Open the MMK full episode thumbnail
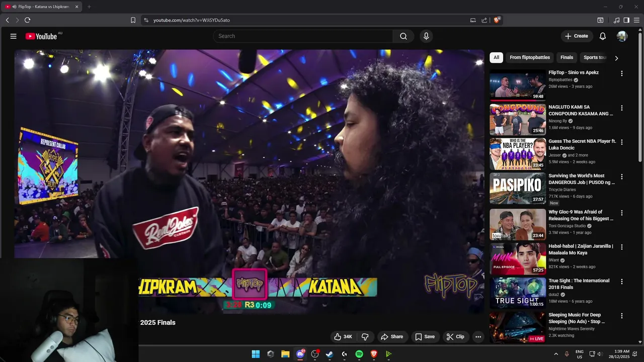Image resolution: width=644 pixels, height=362 pixels. [518, 258]
